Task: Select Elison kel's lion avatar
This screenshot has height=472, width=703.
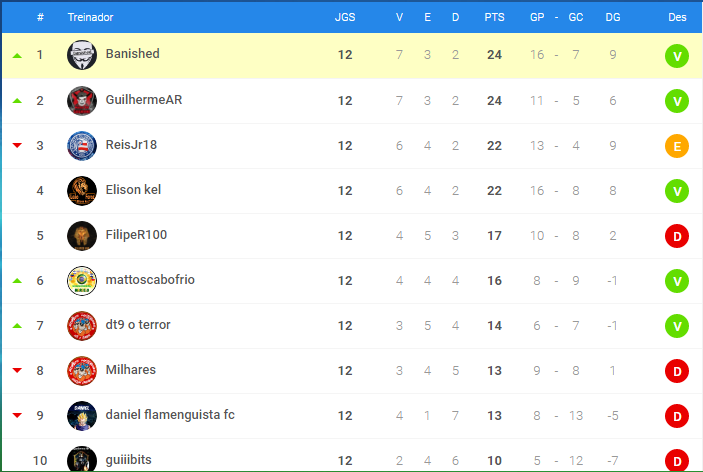Action: click(82, 191)
